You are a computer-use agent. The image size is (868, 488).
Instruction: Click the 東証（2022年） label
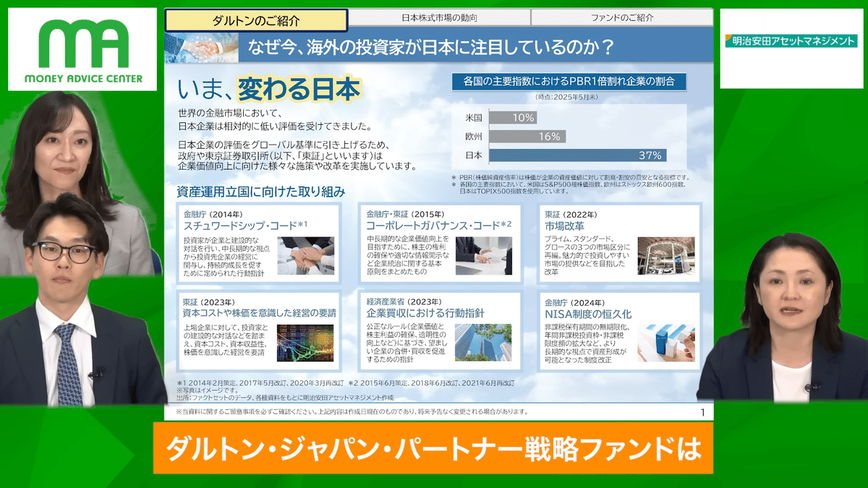(571, 215)
